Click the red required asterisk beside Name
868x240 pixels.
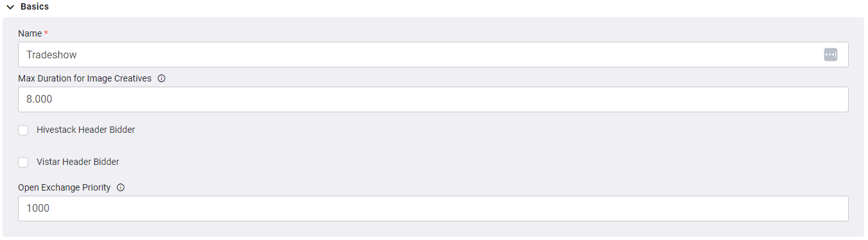[x=46, y=33]
